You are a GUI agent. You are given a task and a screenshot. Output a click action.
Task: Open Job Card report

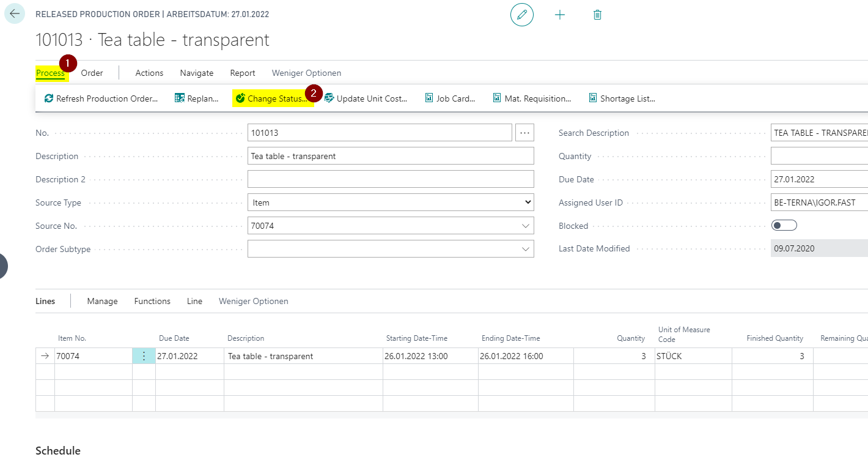(450, 98)
